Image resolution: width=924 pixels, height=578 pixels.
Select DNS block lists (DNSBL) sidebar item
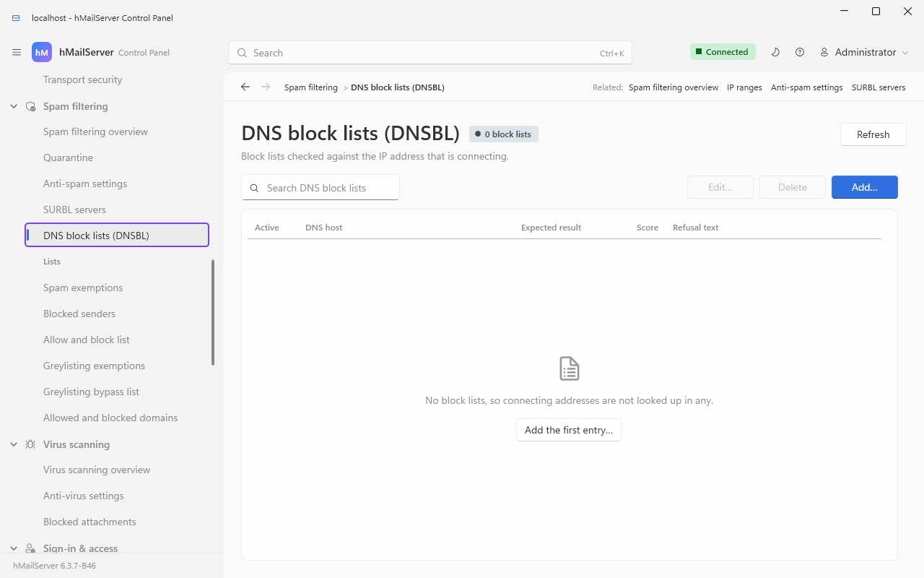117,235
